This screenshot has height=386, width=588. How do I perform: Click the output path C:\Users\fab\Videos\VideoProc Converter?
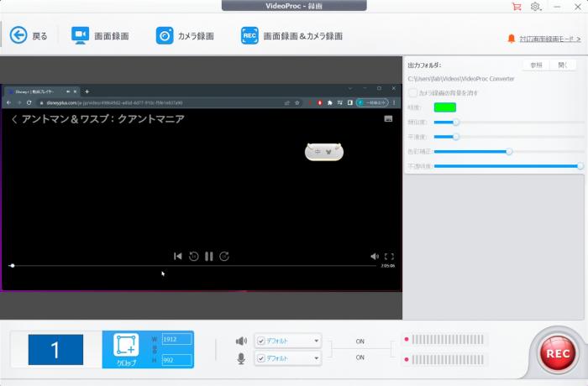point(461,79)
